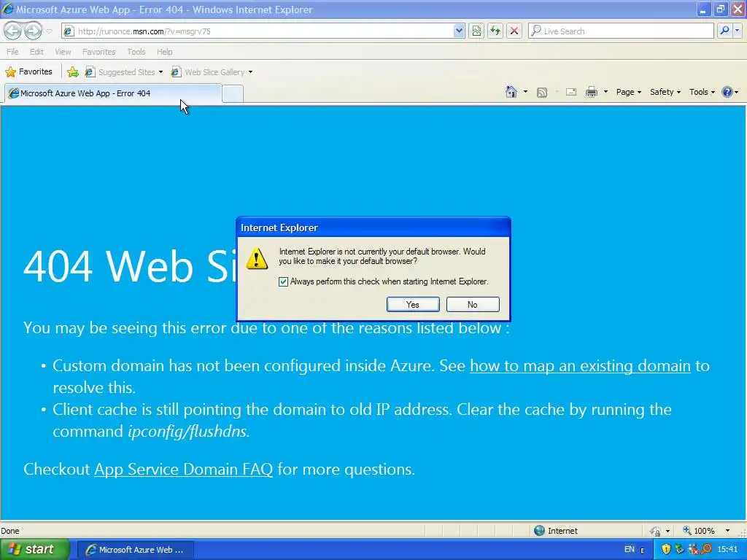Select the Microsoft Azure Web App - Error 404 tab
Image resolution: width=747 pixels, height=560 pixels.
click(x=113, y=93)
